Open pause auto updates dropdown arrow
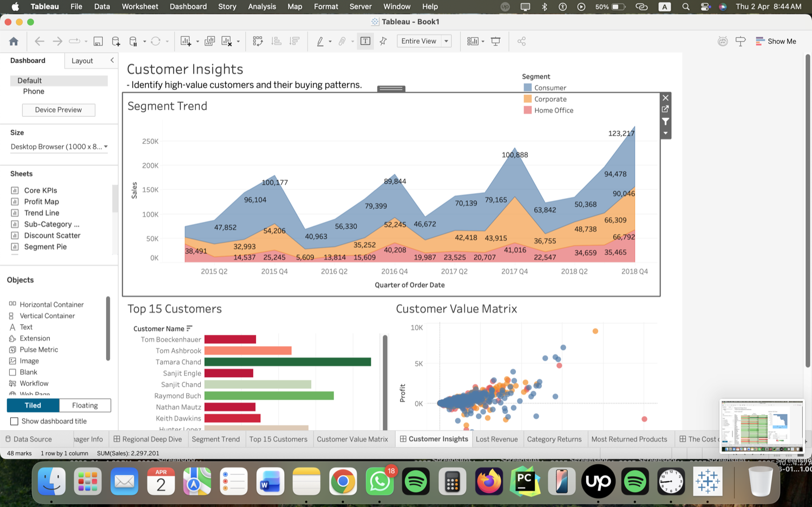Viewport: 812px width, 507px height. pos(145,42)
